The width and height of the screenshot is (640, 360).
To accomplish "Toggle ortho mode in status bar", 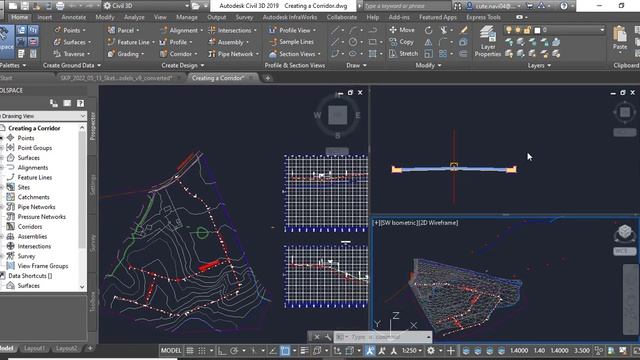I will coord(222,351).
